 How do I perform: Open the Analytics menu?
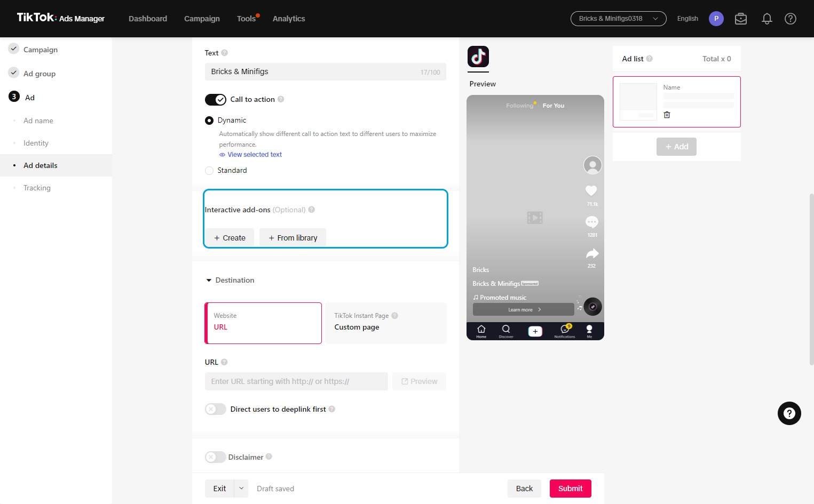(x=289, y=19)
